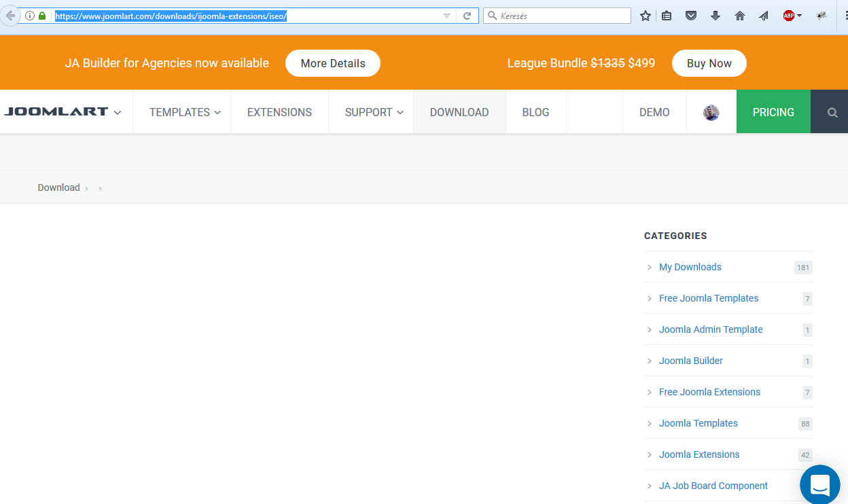Open the browser menu at toolbar end
The height and width of the screenshot is (504, 848).
[845, 16]
